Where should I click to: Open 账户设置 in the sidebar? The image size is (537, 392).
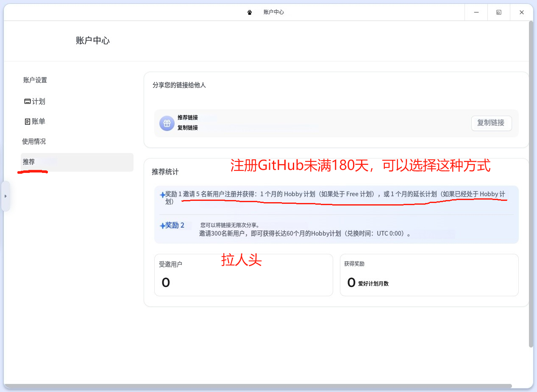(35, 80)
